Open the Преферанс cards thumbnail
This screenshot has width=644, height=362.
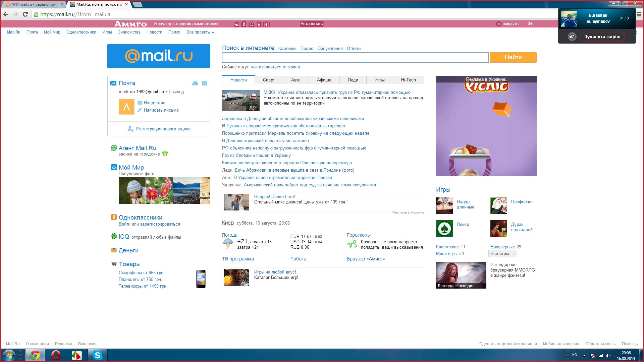499,206
